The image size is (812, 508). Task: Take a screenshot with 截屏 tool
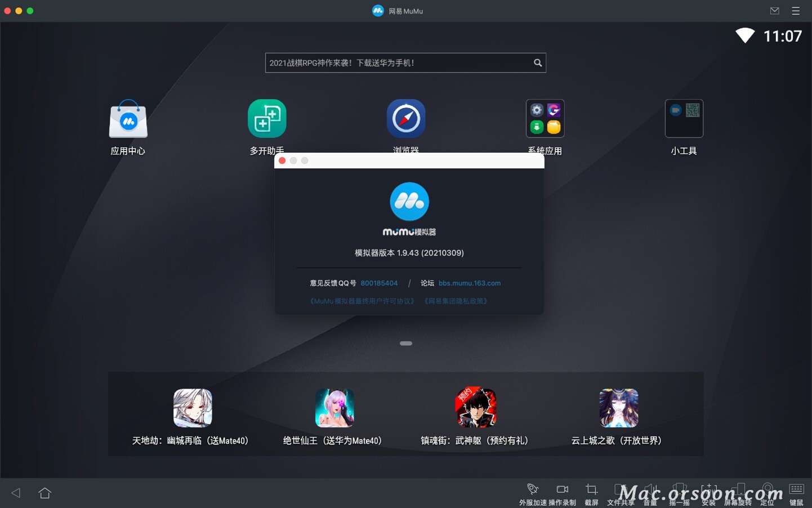[x=591, y=493]
